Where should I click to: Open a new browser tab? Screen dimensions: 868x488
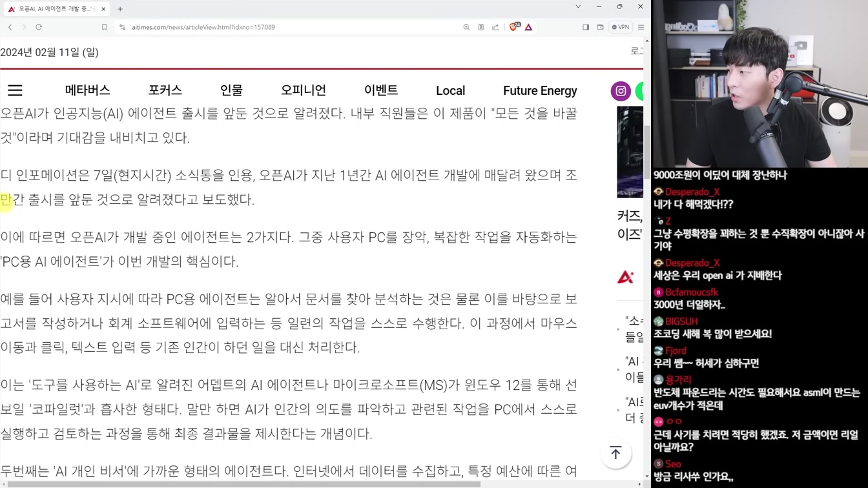[120, 9]
